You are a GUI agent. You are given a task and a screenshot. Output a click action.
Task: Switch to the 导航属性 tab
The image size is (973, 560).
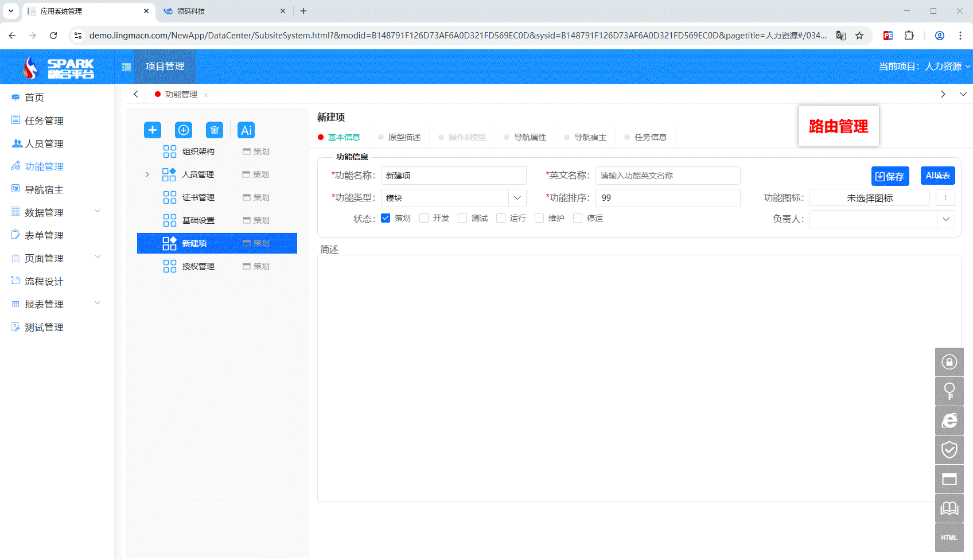pyautogui.click(x=530, y=137)
